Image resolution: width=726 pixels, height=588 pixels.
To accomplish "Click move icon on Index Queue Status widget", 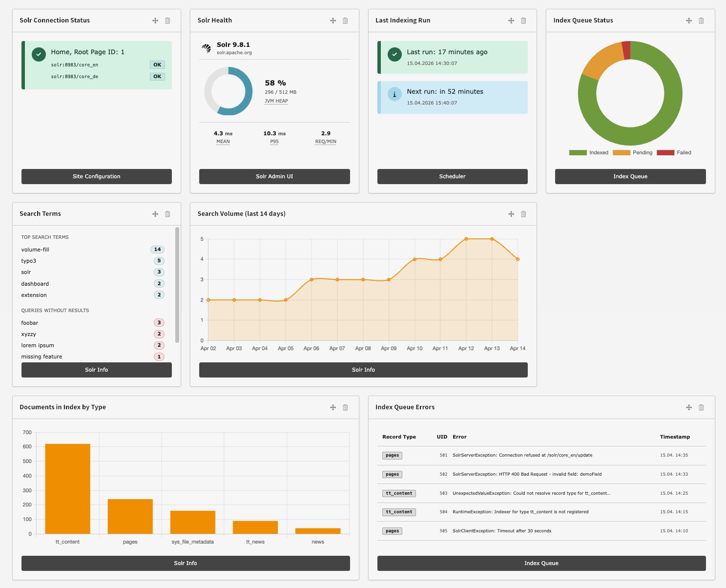I will 689,21.
